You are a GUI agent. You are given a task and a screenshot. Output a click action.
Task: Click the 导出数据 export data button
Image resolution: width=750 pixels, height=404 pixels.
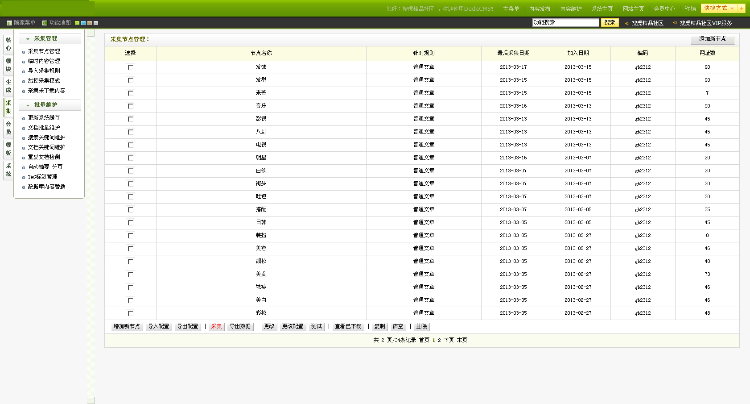click(240, 327)
